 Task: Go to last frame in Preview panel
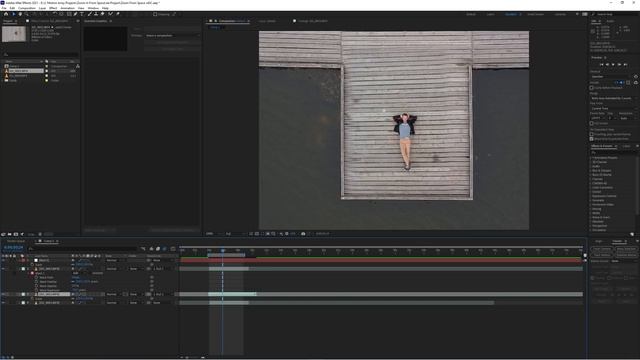(625, 65)
